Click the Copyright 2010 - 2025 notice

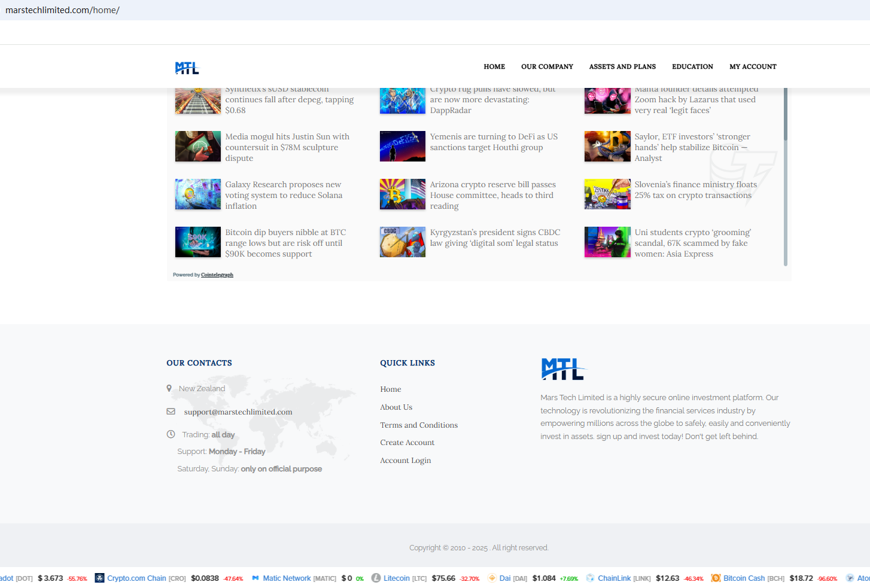[x=479, y=547]
